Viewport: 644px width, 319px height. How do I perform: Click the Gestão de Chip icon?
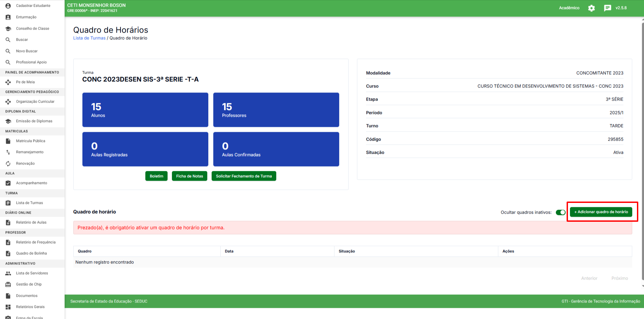(x=8, y=284)
